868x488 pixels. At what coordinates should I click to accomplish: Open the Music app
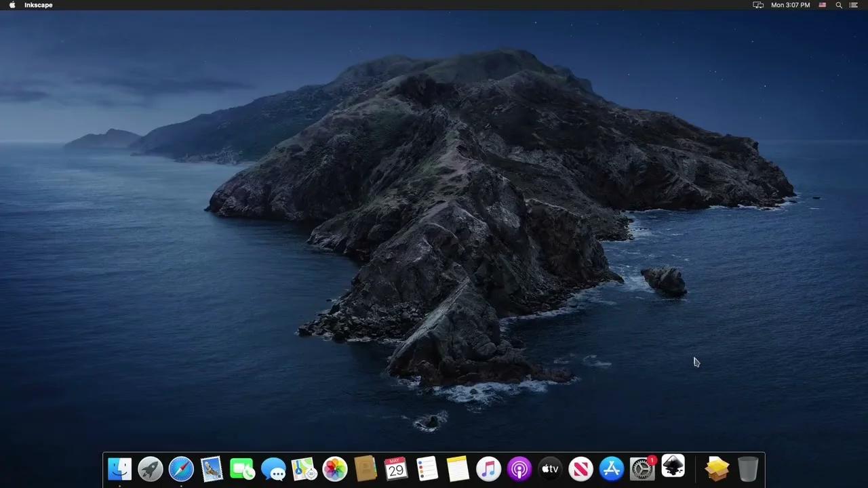pos(488,468)
